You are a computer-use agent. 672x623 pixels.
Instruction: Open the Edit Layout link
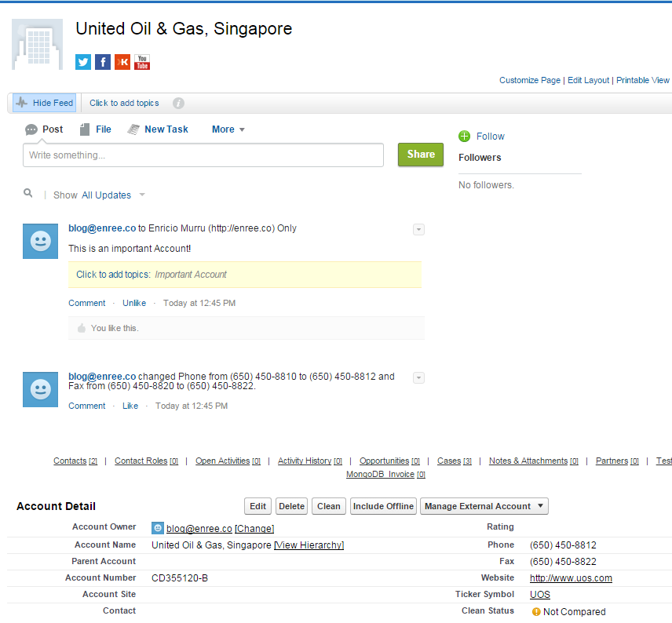[589, 80]
